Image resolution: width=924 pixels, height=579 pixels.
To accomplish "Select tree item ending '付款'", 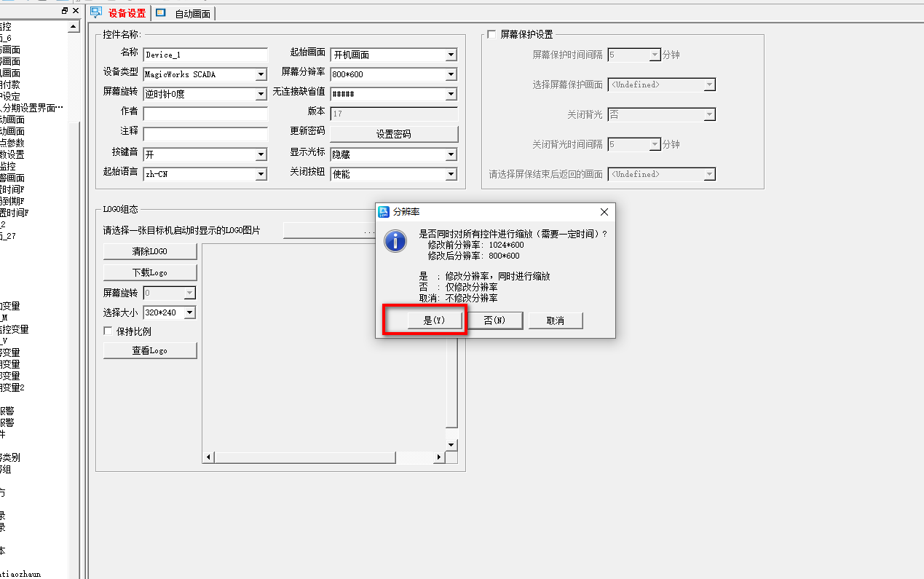I will pos(10,84).
